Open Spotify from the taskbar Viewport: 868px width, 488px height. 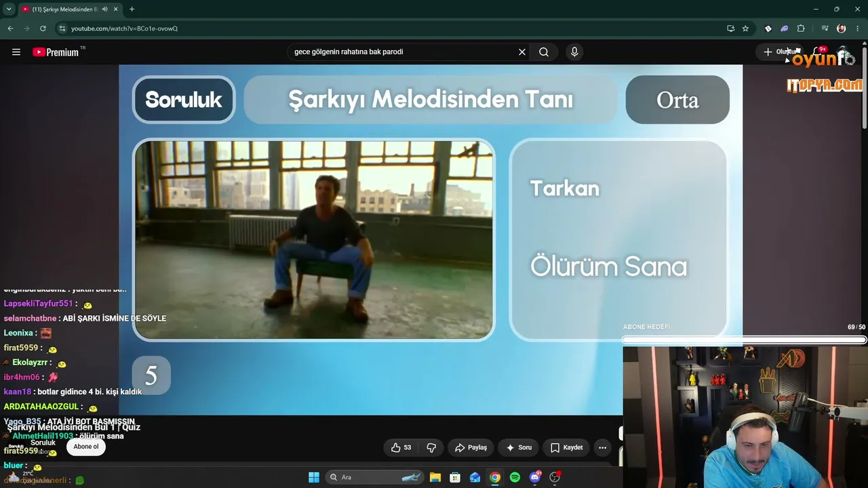pyautogui.click(x=515, y=477)
